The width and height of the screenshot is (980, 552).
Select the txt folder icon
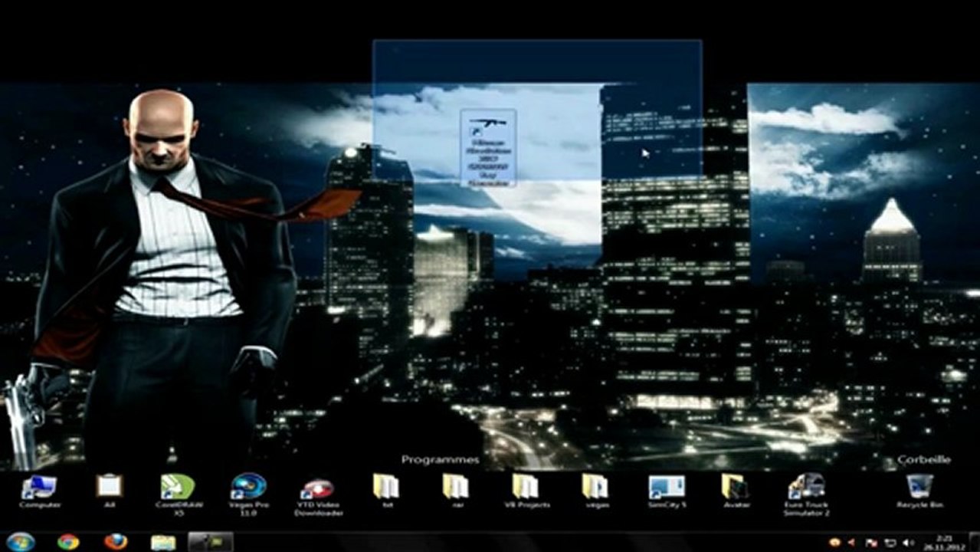387,491
